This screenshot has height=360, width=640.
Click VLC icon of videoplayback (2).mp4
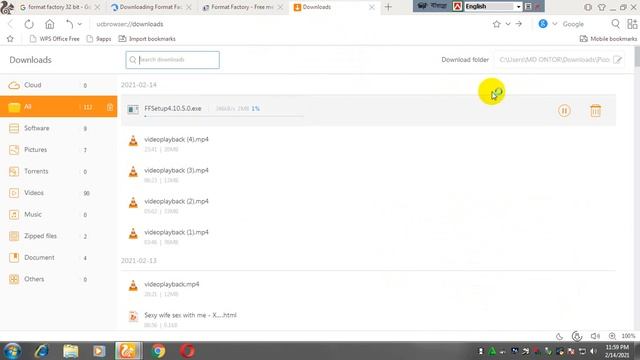(133, 203)
